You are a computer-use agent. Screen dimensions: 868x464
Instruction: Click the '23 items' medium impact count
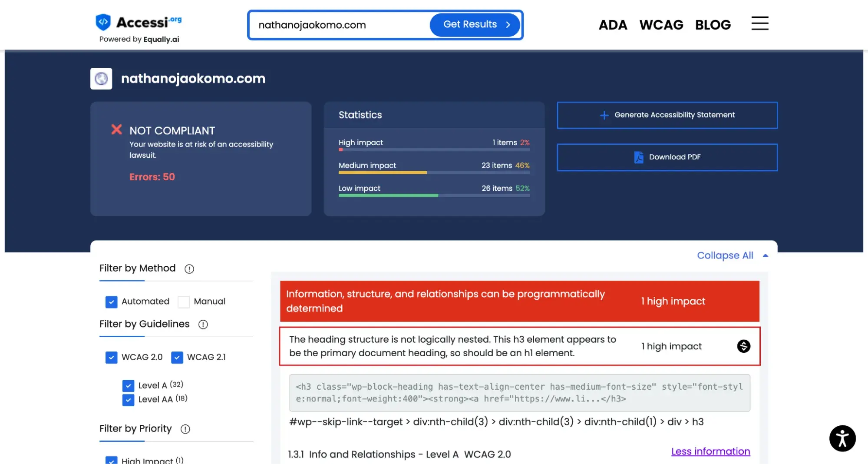(x=497, y=166)
